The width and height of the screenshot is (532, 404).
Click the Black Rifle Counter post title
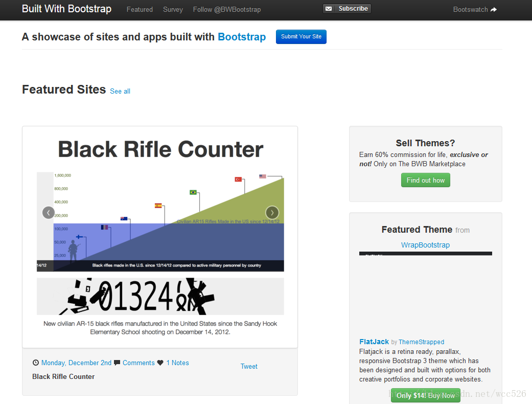pyautogui.click(x=63, y=376)
